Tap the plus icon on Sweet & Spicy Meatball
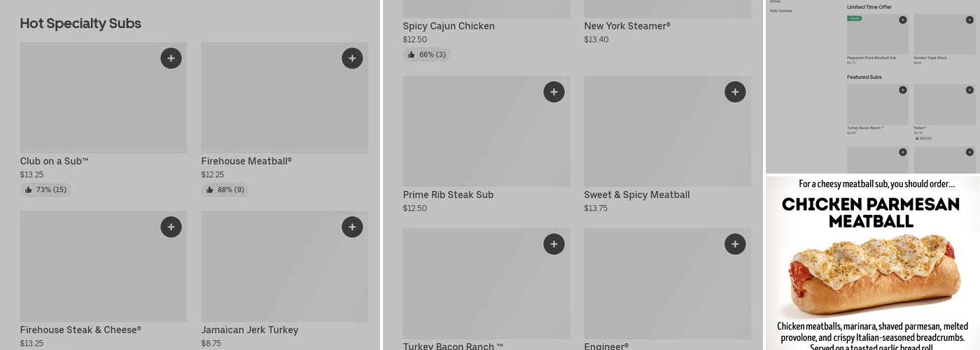The width and height of the screenshot is (980, 350). [x=735, y=92]
